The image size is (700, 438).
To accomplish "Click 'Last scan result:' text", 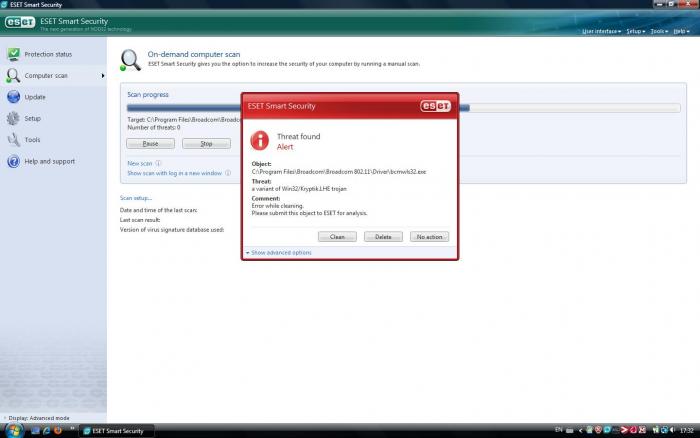I will coord(140,220).
